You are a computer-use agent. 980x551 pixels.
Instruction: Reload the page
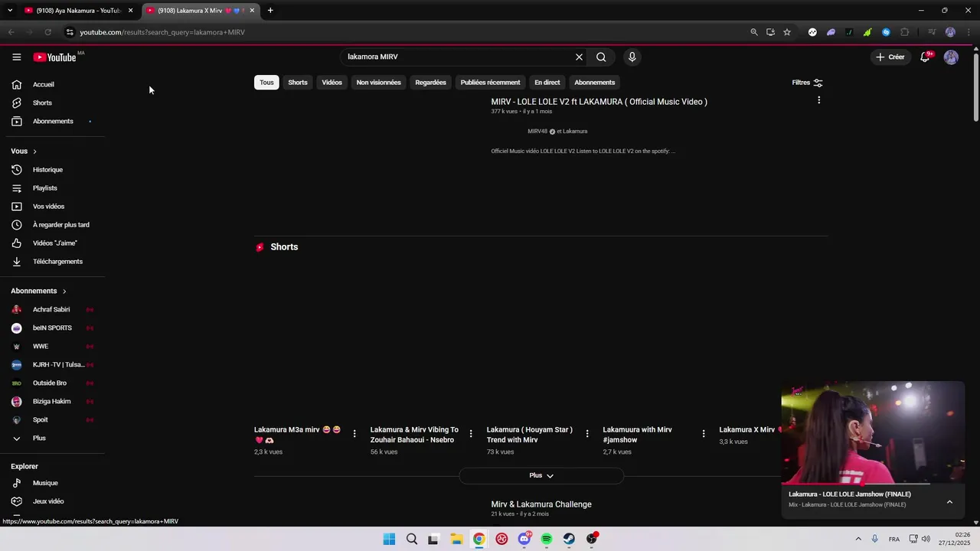coord(47,32)
